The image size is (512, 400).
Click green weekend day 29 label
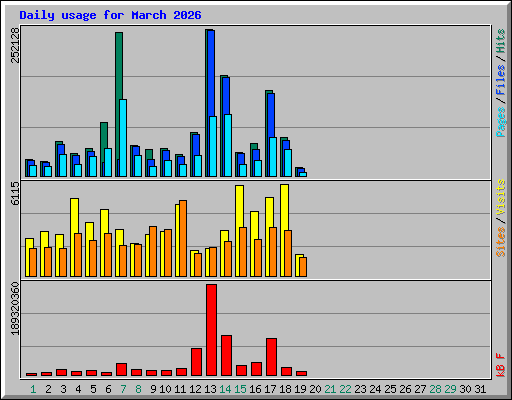450,389
